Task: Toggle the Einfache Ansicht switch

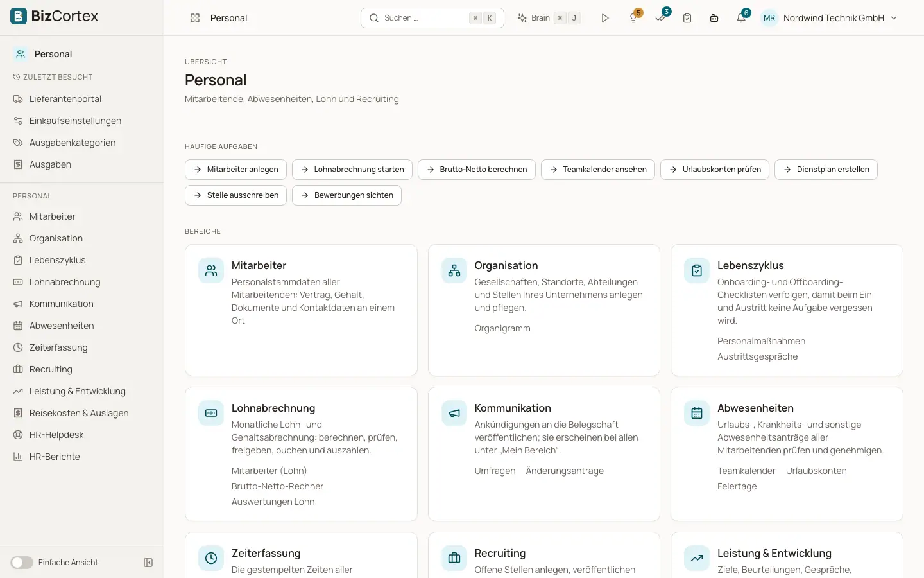Action: [22, 563]
